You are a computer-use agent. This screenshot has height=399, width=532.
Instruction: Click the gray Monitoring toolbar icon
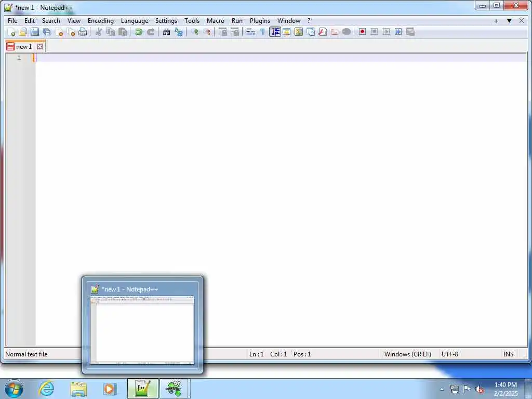(x=347, y=32)
